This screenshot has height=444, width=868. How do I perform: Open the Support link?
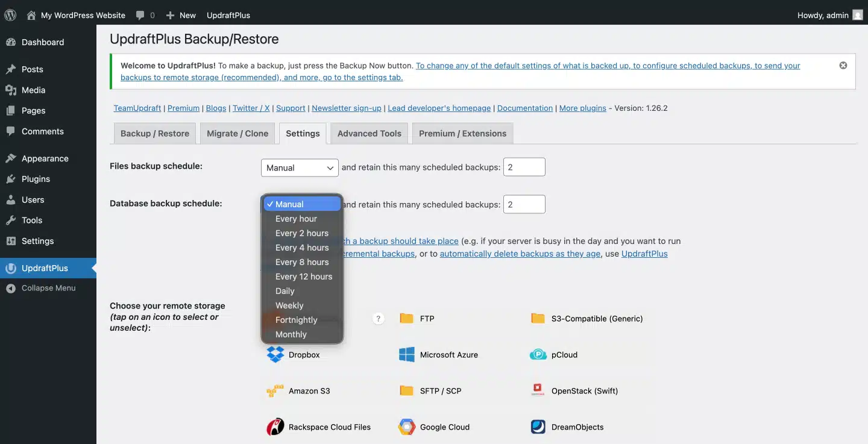(x=291, y=108)
